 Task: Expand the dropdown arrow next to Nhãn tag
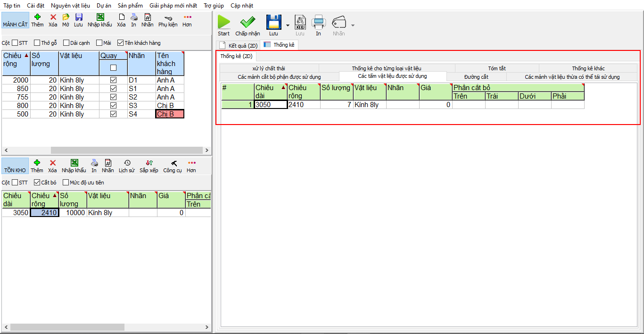353,25
